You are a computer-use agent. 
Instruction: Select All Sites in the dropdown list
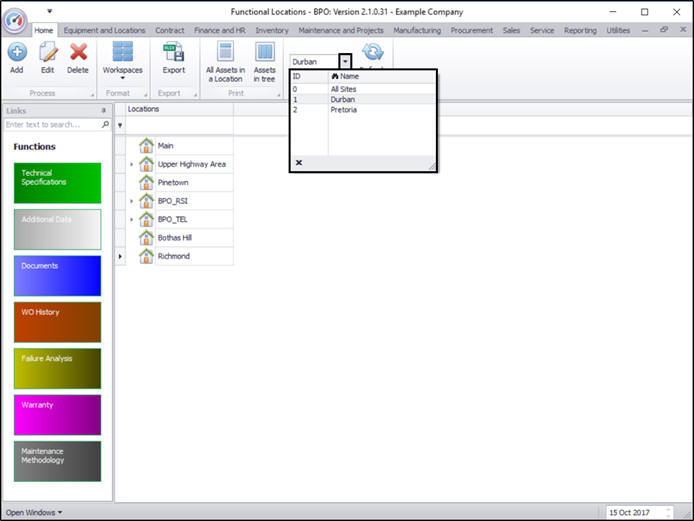363,89
